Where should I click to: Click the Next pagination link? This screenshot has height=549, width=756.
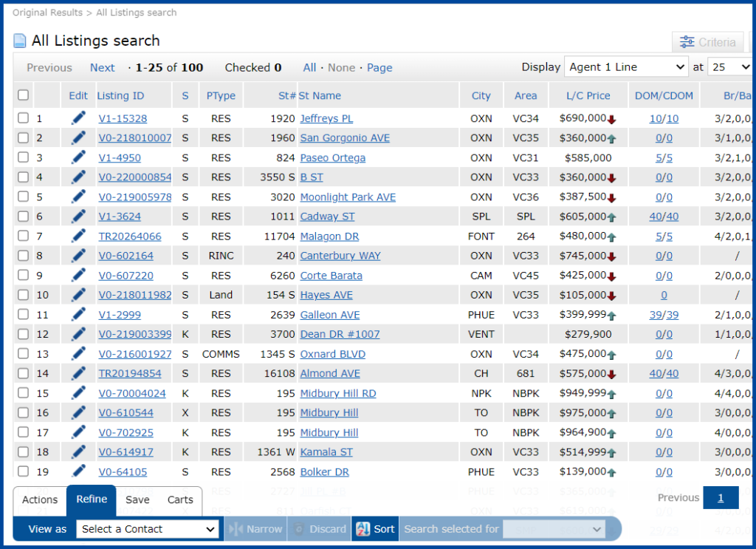click(x=102, y=67)
